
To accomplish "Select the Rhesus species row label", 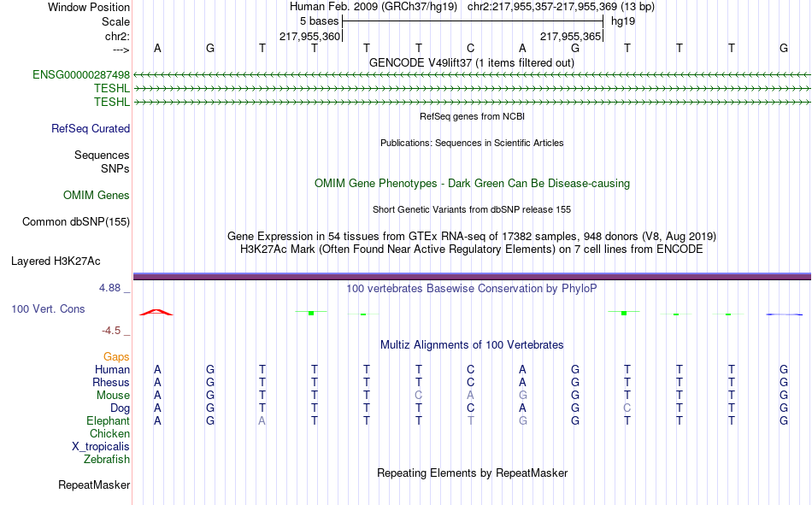I will click(111, 382).
